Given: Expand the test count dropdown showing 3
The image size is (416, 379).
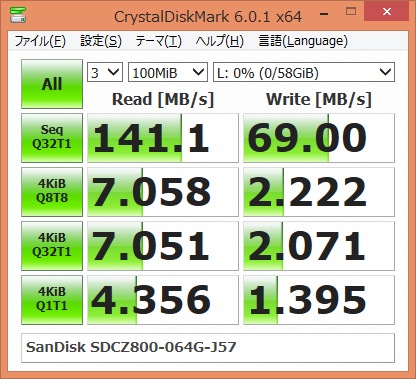Looking at the screenshot, I should click(x=105, y=72).
